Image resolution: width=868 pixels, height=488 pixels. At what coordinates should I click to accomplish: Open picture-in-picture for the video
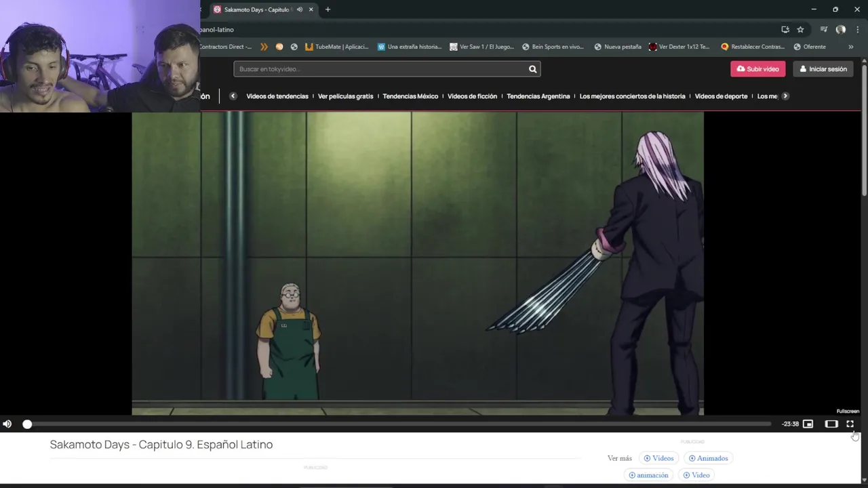[x=808, y=424]
